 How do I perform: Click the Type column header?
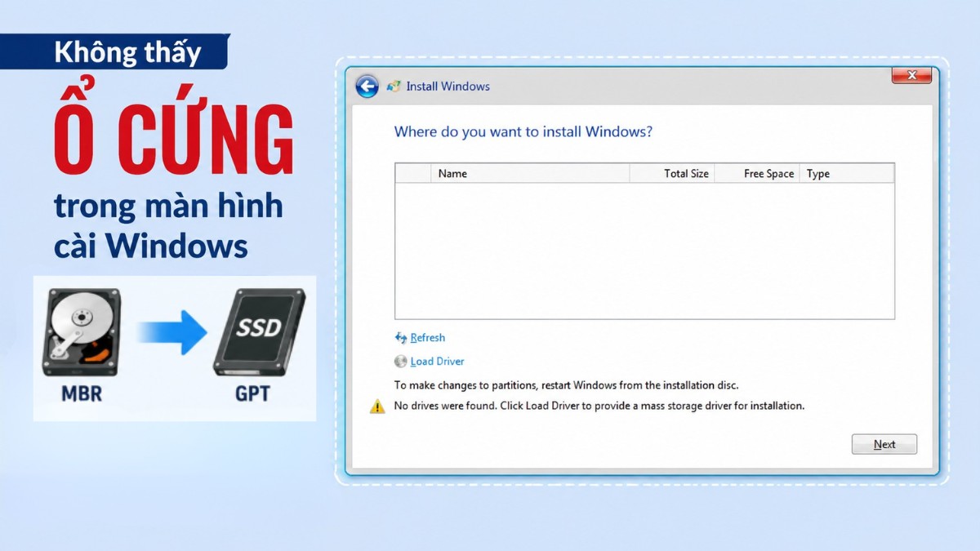(x=847, y=174)
